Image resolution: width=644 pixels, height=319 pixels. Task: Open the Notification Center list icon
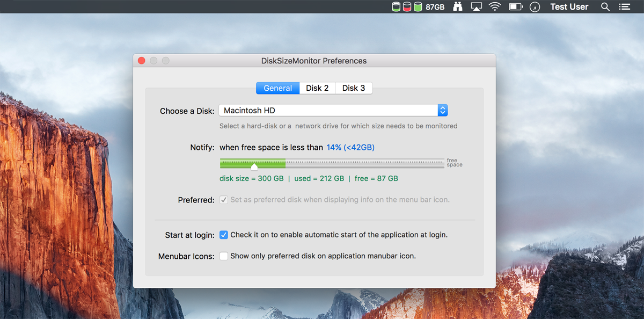[x=624, y=7]
